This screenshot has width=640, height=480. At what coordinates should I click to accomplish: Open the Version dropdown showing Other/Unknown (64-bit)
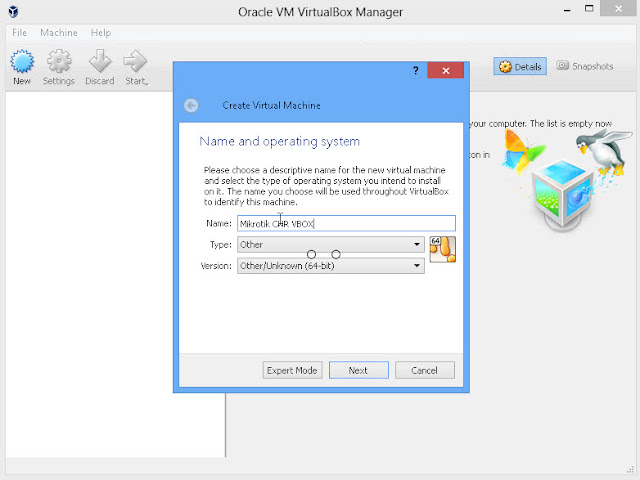pyautogui.click(x=331, y=266)
